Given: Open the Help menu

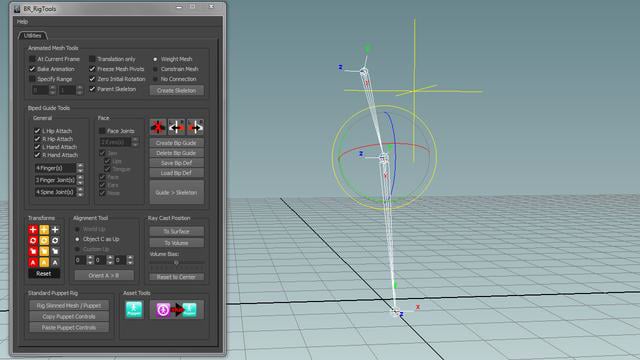Looking at the screenshot, I should [x=22, y=22].
